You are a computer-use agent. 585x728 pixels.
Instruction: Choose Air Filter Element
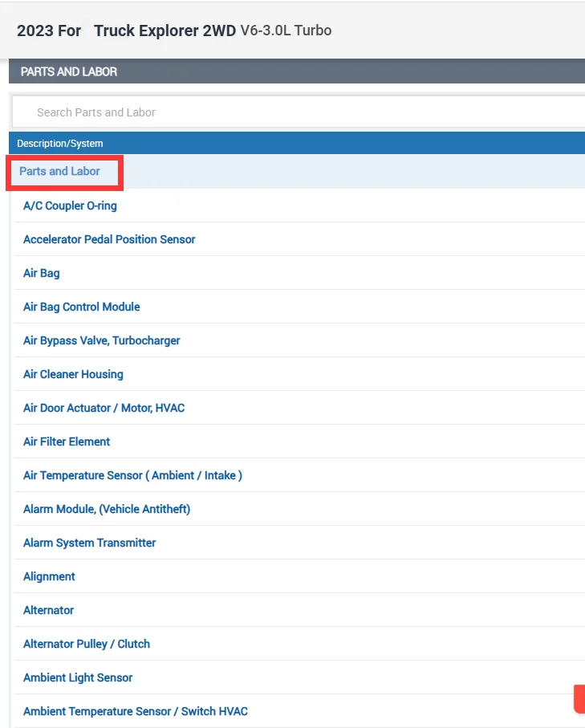click(67, 441)
